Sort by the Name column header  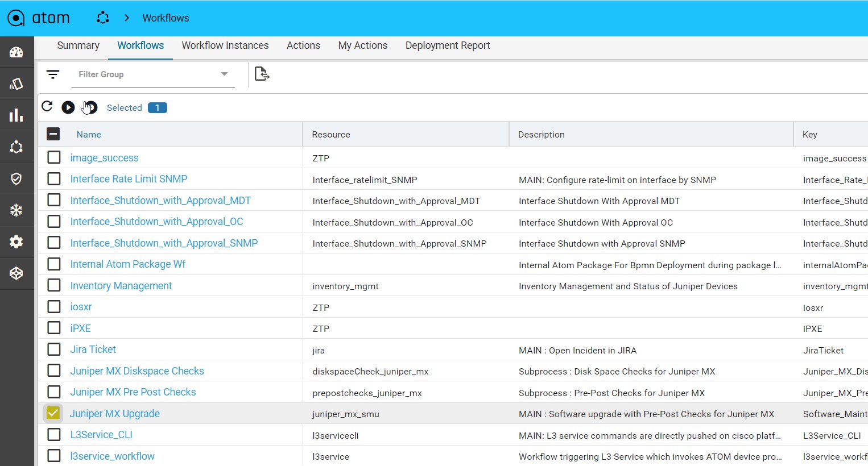pos(89,135)
